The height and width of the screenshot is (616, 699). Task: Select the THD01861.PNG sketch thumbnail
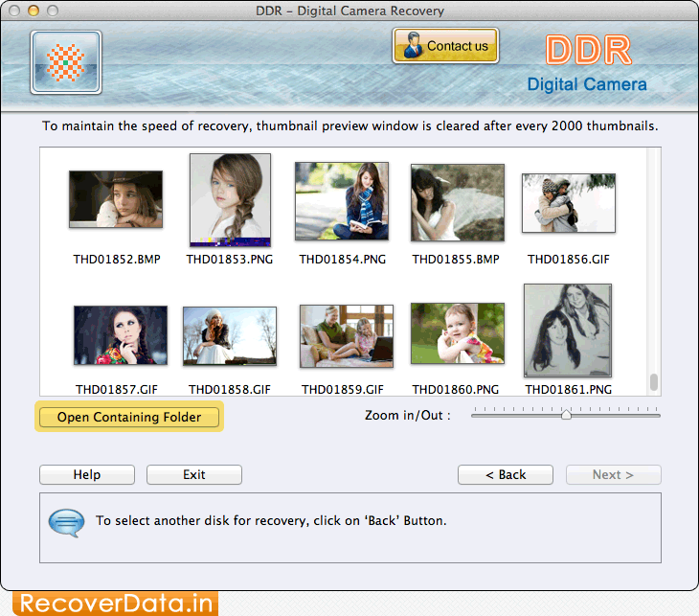pyautogui.click(x=568, y=331)
